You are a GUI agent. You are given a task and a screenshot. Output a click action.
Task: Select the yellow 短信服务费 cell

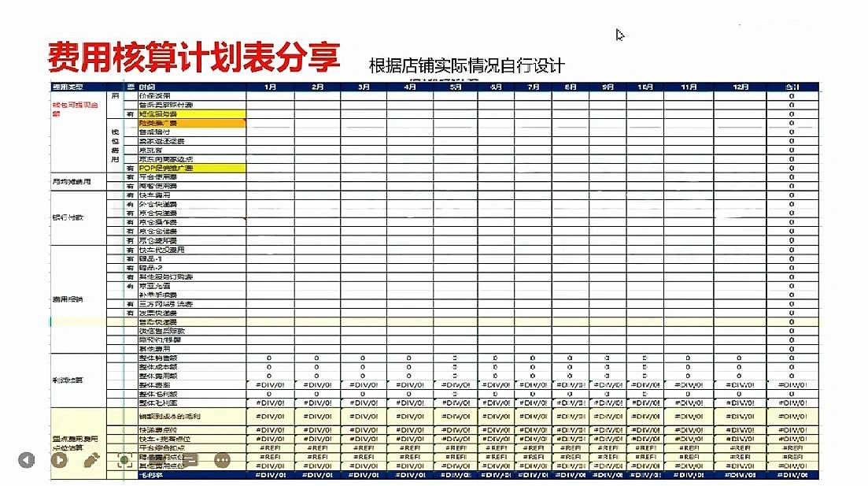tap(191, 113)
